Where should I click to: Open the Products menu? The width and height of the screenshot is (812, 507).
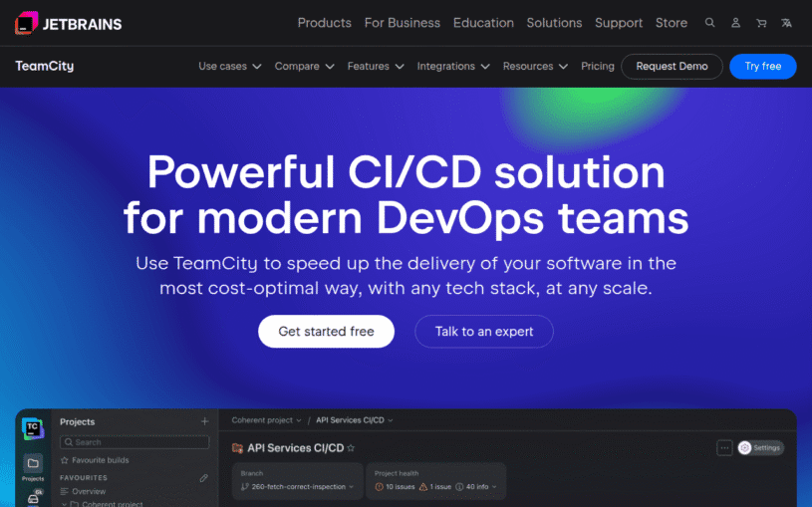324,23
